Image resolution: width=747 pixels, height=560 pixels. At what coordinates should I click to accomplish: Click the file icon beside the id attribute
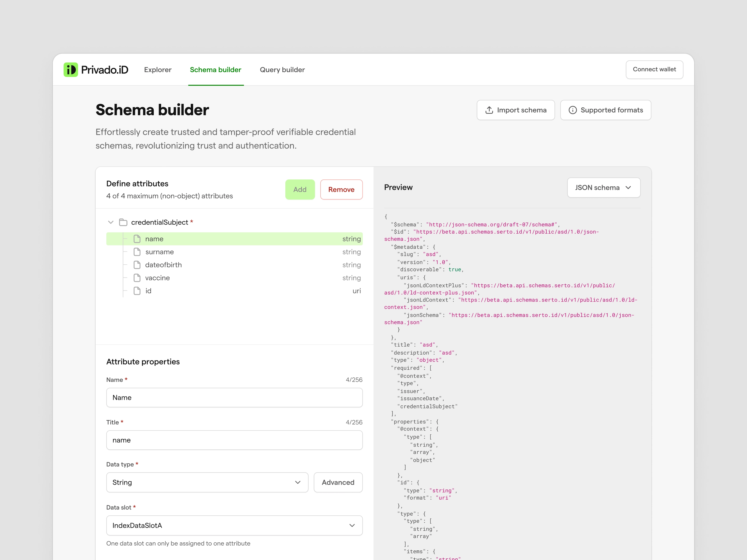pyautogui.click(x=137, y=291)
